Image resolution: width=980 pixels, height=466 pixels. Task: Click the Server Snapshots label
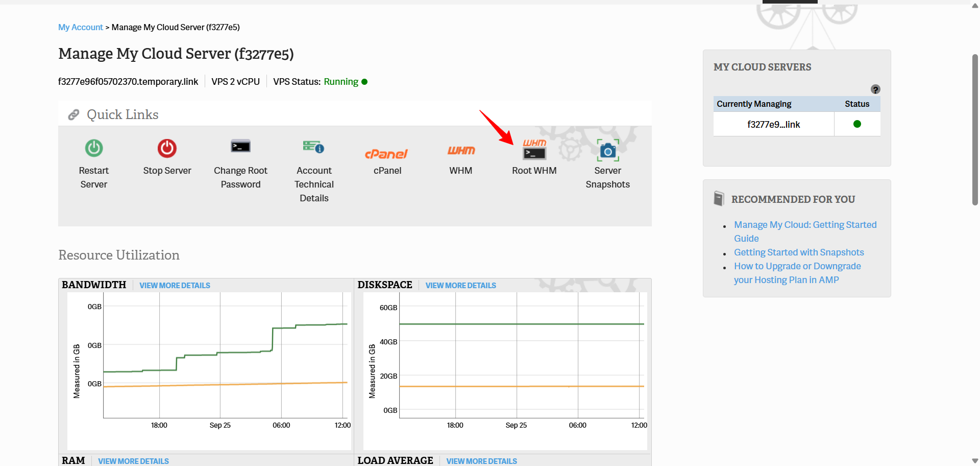point(607,177)
